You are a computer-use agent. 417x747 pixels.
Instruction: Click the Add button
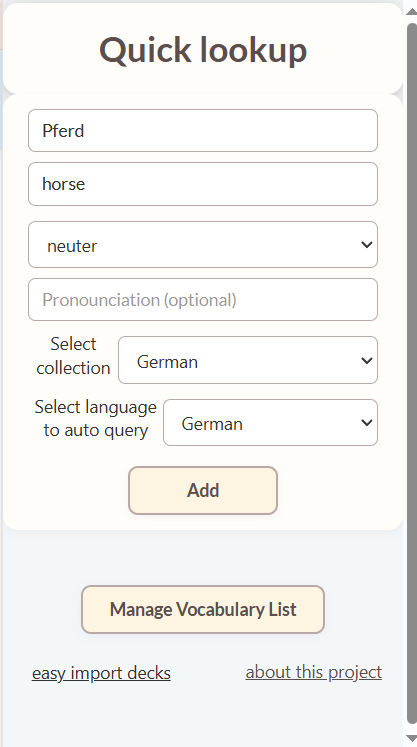[203, 490]
